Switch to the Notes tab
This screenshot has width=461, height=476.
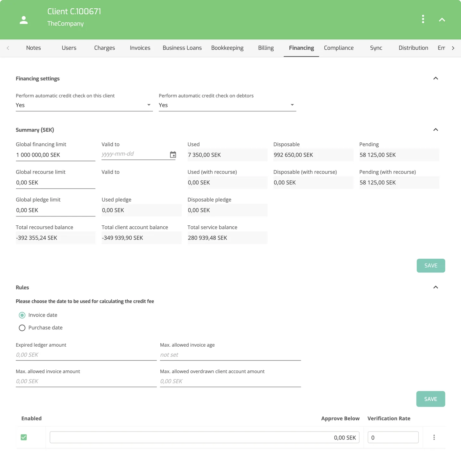tap(34, 48)
